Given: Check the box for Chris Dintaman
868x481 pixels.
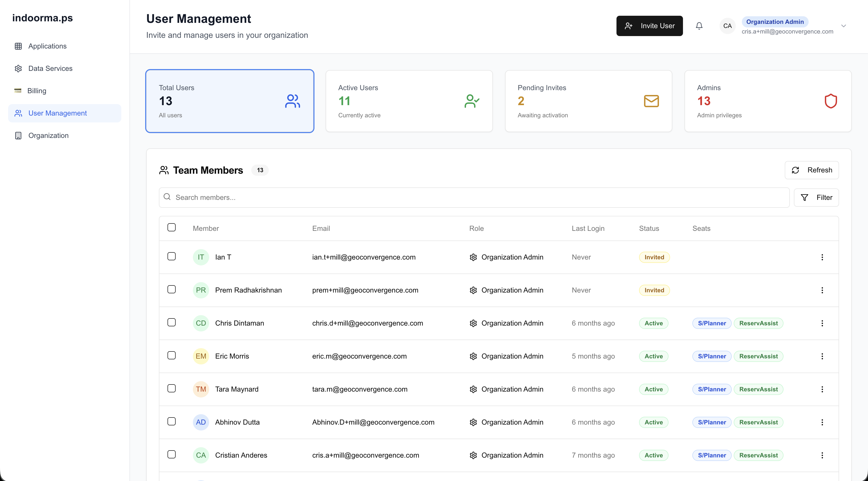Looking at the screenshot, I should (172, 322).
